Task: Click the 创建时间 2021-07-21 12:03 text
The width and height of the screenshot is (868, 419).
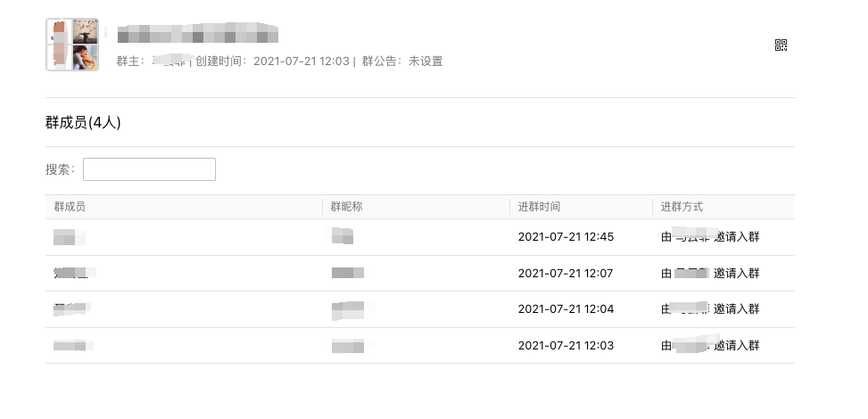Action: click(x=272, y=61)
